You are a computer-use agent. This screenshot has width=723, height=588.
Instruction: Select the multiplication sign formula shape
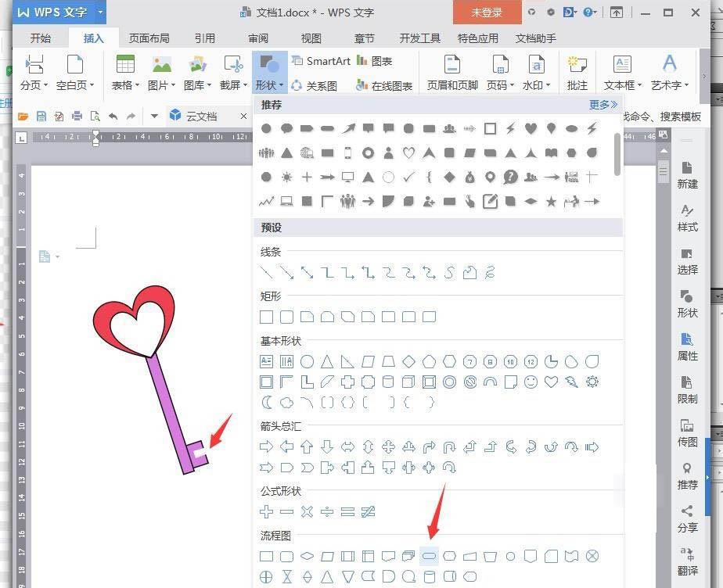[x=307, y=511]
